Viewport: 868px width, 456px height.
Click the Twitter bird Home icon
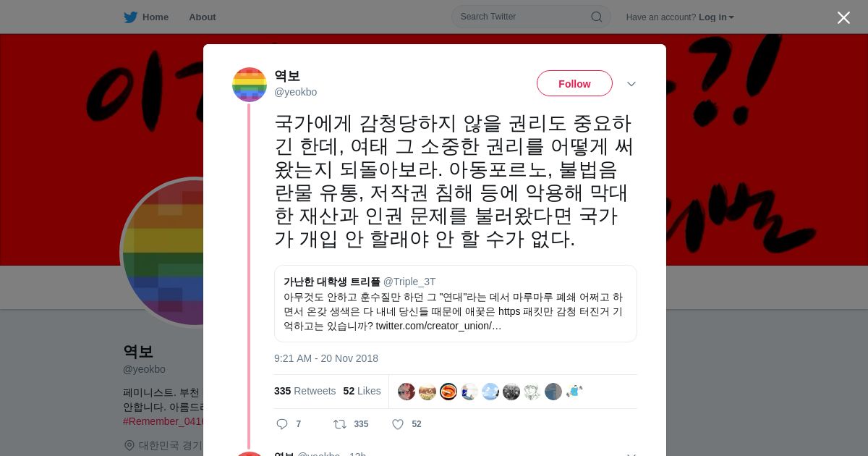click(x=130, y=17)
